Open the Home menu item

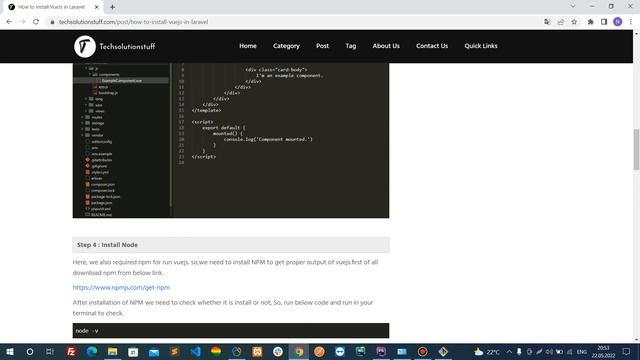[248, 46]
